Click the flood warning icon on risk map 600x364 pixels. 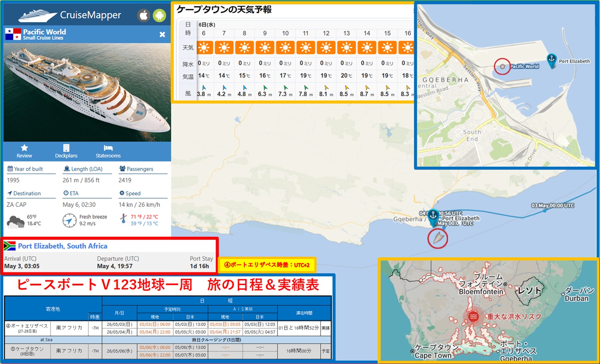(x=473, y=317)
